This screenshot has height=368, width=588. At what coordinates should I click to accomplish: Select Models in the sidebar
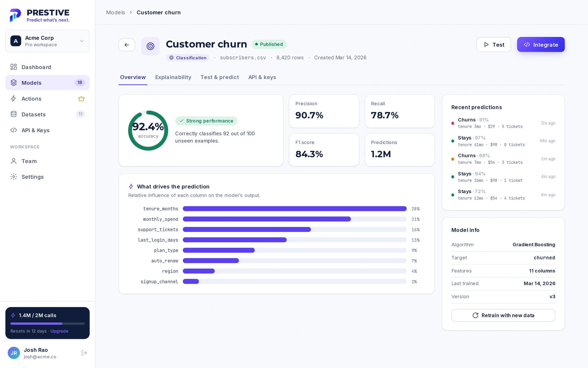47,83
